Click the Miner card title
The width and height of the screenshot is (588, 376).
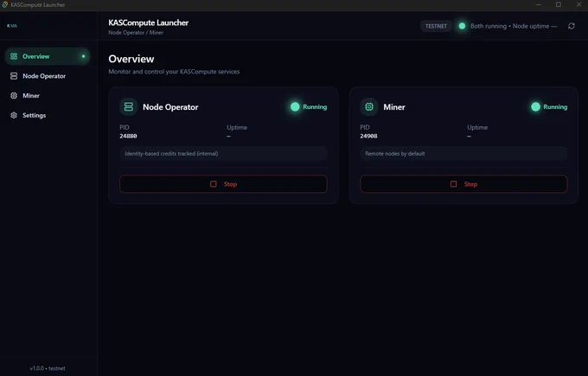[394, 107]
